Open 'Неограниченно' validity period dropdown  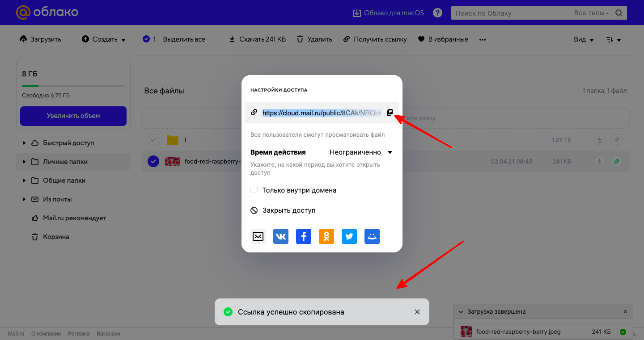[x=360, y=152]
